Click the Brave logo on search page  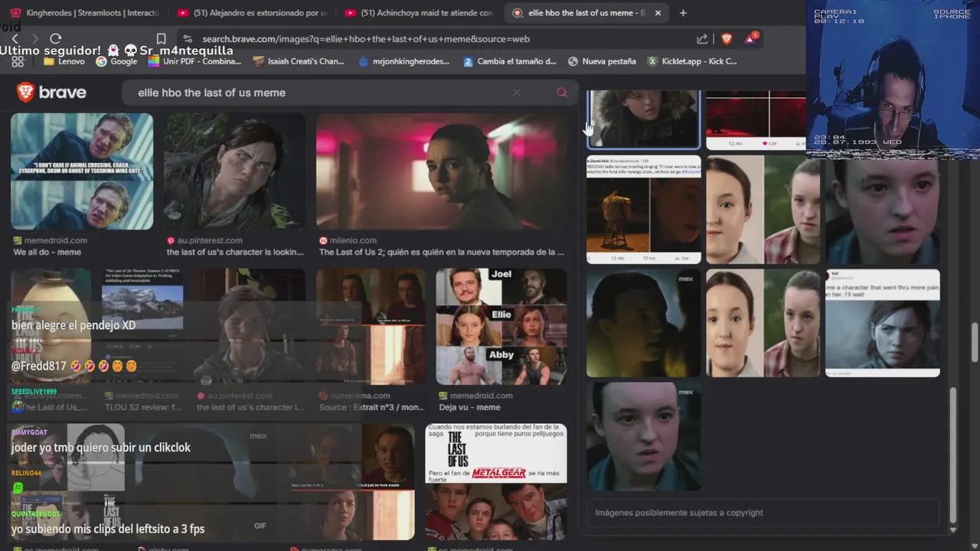coord(51,93)
